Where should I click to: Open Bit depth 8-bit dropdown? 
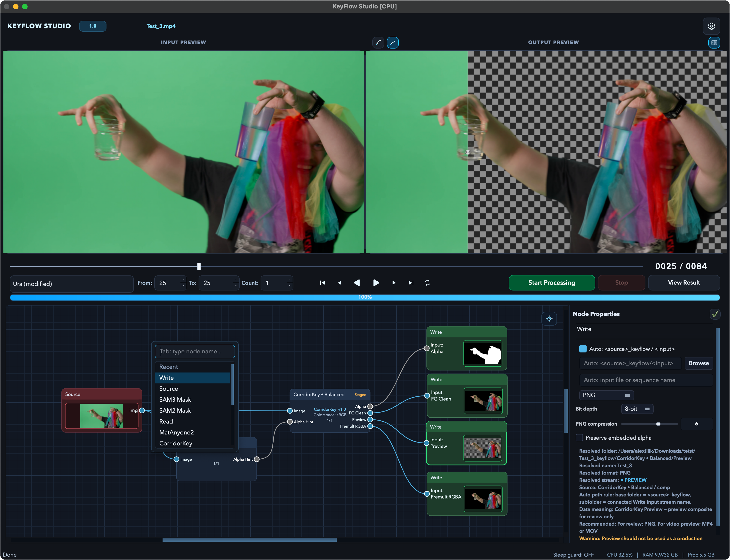(637, 409)
